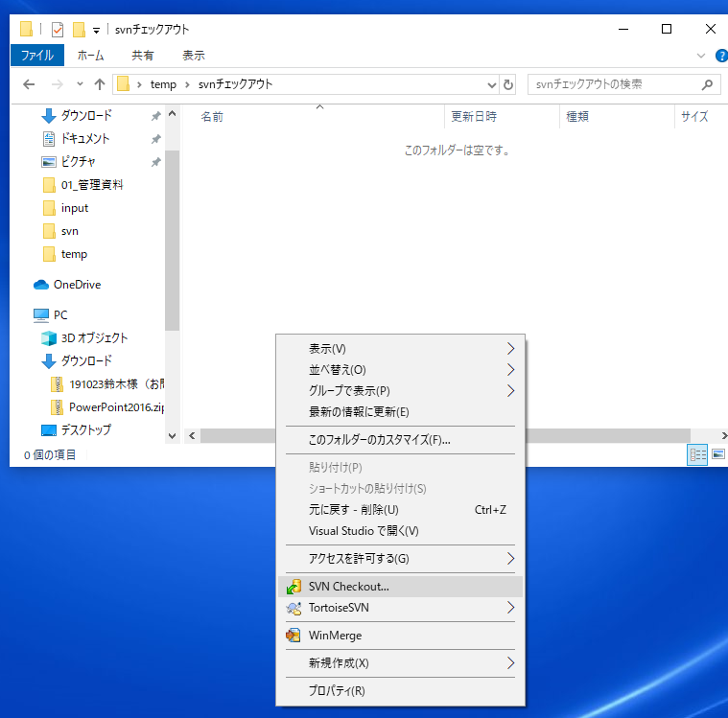Unpin ダウンロード using its pin icon
Image resolution: width=728 pixels, height=718 pixels.
[156, 116]
